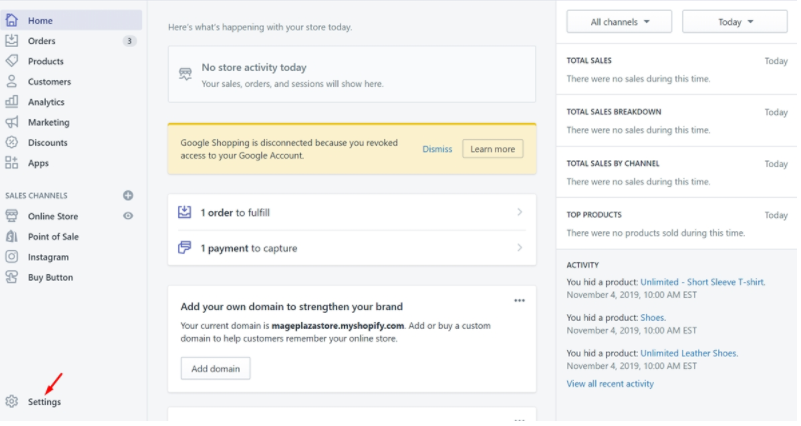Open the All channels dropdown
This screenshot has height=426, width=801.
(617, 21)
